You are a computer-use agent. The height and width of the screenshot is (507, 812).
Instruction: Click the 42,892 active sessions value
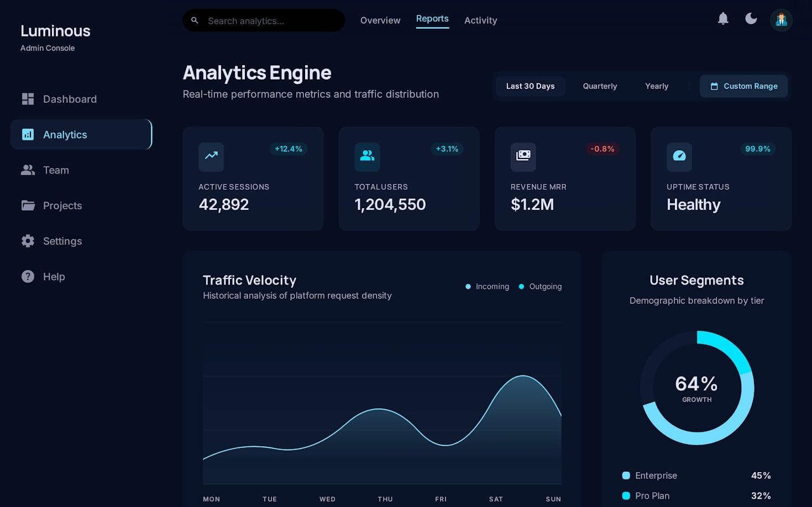pos(224,205)
